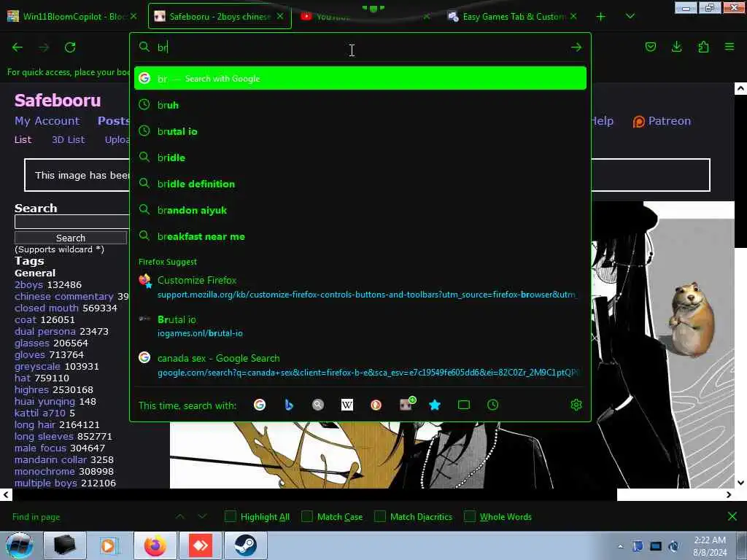
Task: Search History using the clock icon
Action: pyautogui.click(x=492, y=405)
